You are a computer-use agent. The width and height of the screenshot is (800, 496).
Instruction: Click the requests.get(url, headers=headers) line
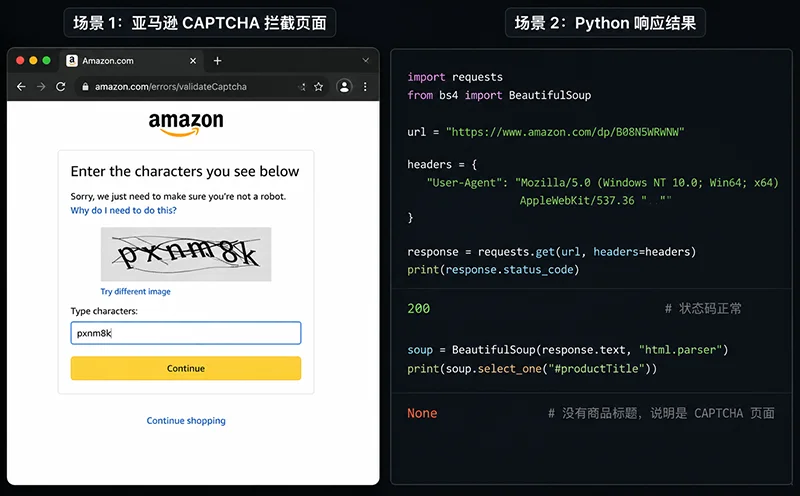pos(552,252)
